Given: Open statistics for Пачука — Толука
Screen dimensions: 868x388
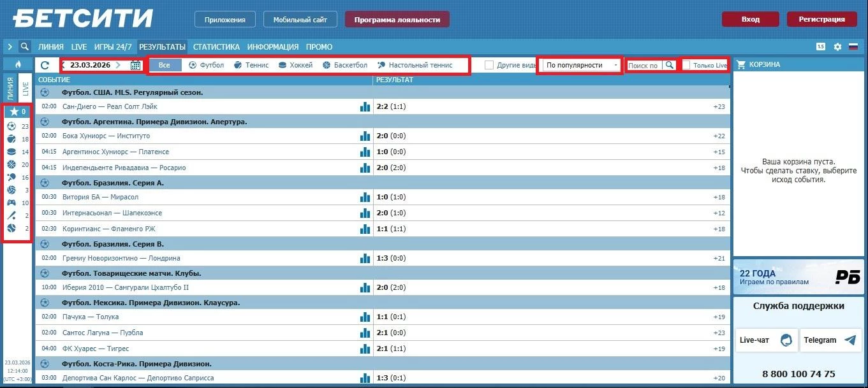Looking at the screenshot, I should coord(365,317).
